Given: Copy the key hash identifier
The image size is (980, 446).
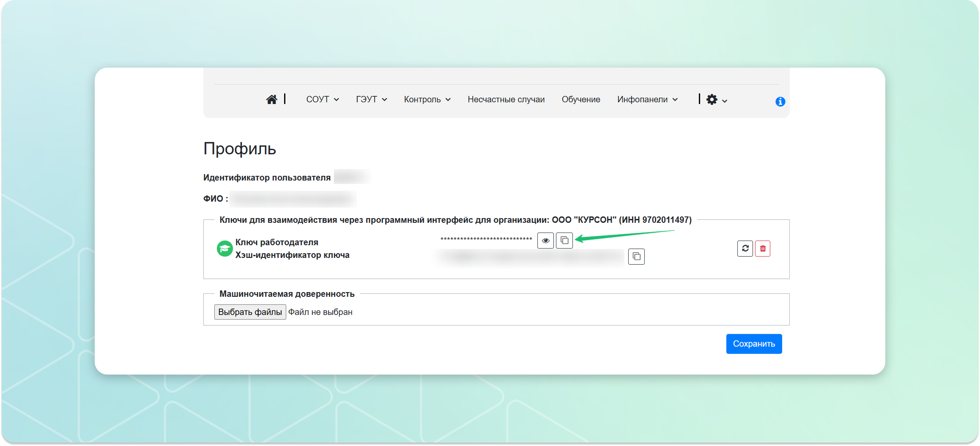Looking at the screenshot, I should [x=636, y=257].
